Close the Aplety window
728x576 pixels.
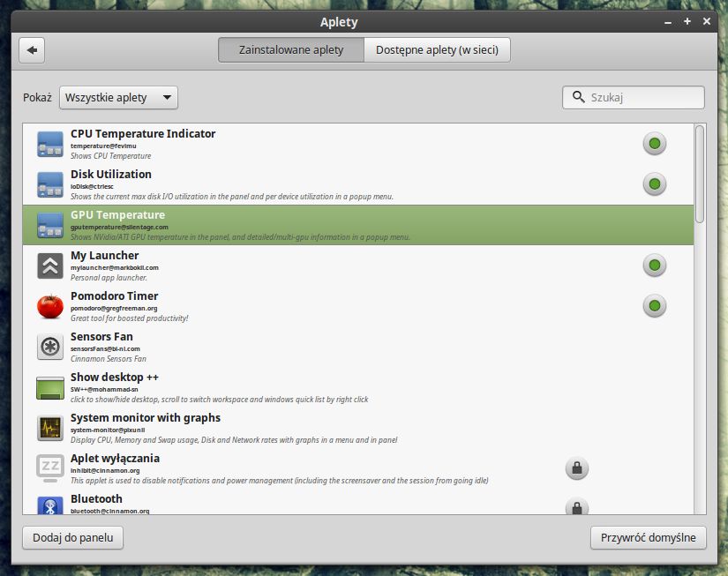coord(707,21)
